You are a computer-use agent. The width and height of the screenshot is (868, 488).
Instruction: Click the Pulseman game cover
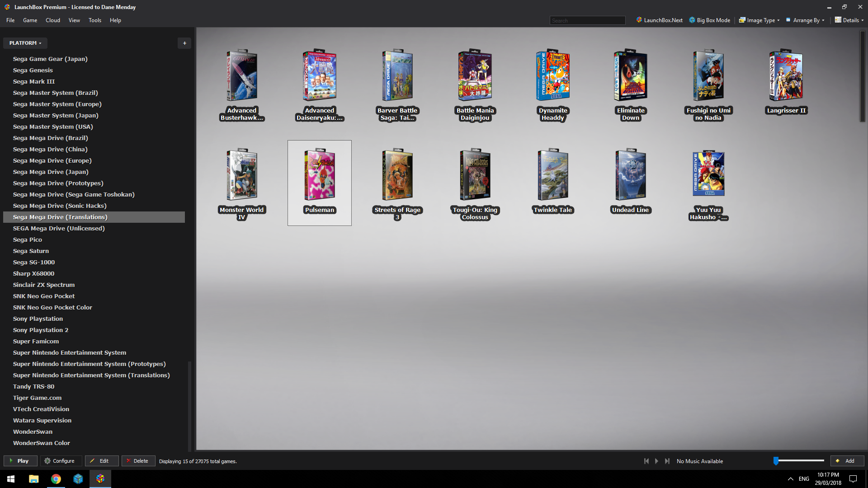click(320, 174)
